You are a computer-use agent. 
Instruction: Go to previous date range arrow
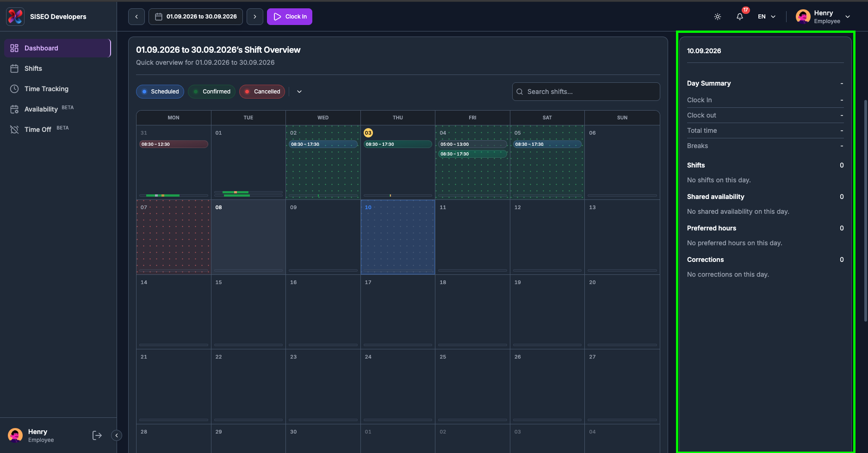tap(136, 17)
